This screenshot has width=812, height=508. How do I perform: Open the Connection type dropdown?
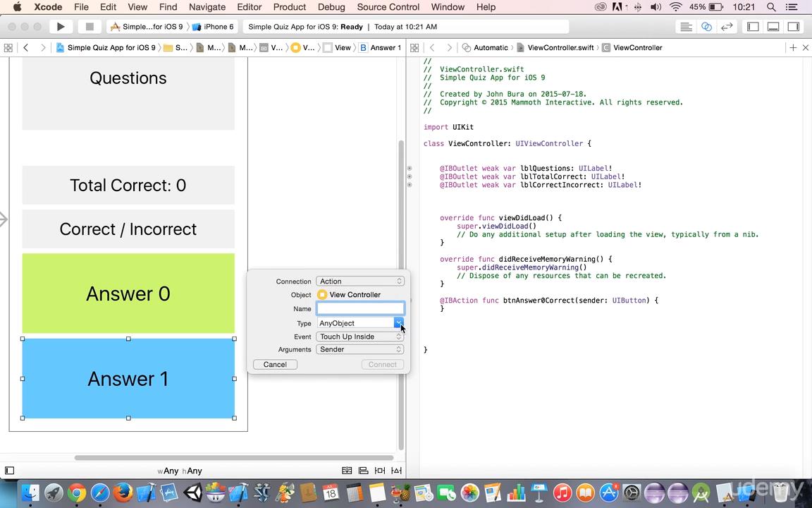coord(360,281)
